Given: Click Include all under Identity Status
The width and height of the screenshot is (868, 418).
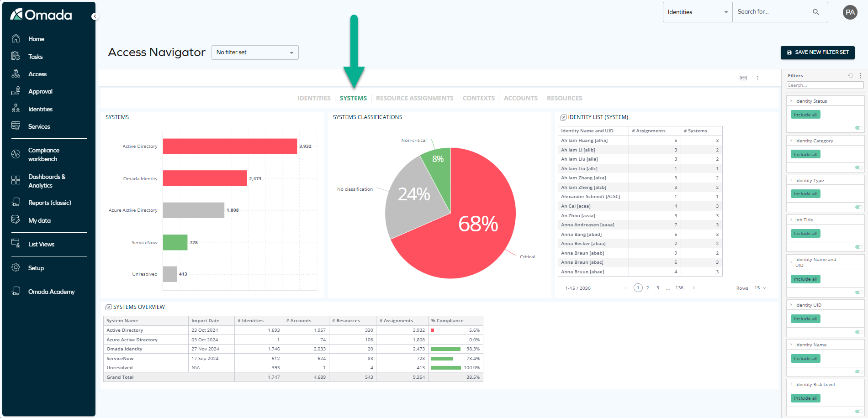Looking at the screenshot, I should click(x=805, y=115).
